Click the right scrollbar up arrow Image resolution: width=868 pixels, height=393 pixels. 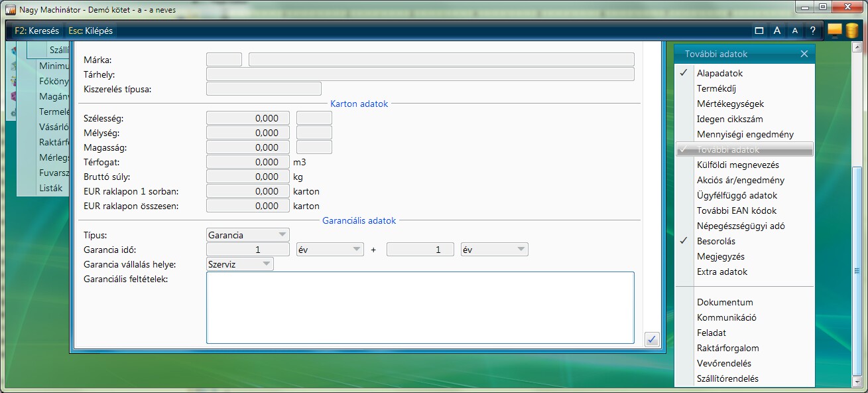(857, 48)
